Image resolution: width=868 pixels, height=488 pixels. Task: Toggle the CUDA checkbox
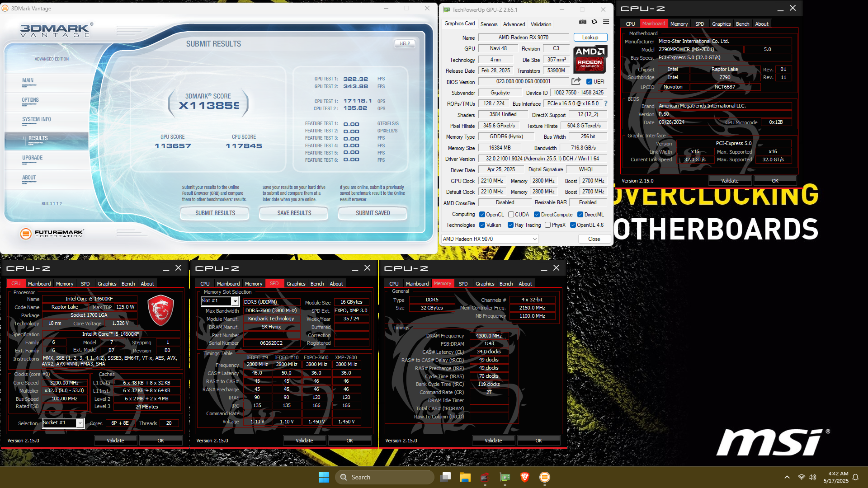click(511, 215)
